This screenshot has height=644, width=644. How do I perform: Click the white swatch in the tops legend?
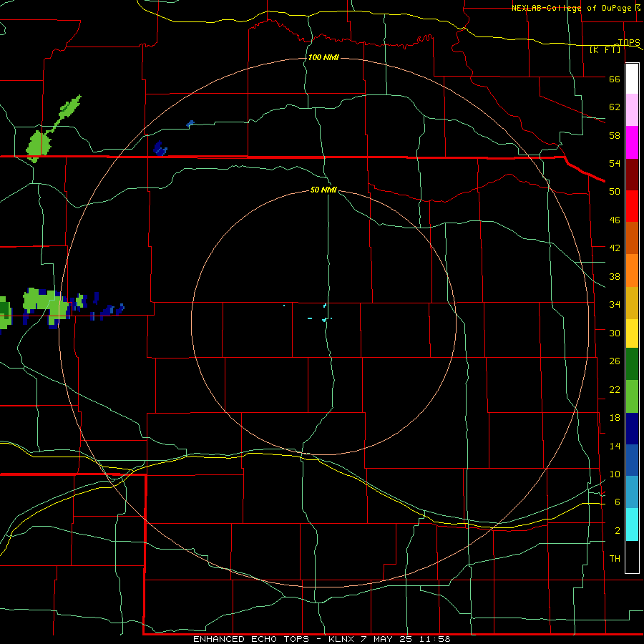point(632,79)
